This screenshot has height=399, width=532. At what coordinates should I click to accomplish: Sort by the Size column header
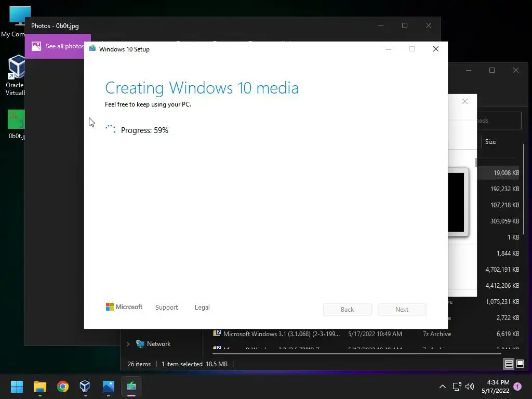point(490,142)
